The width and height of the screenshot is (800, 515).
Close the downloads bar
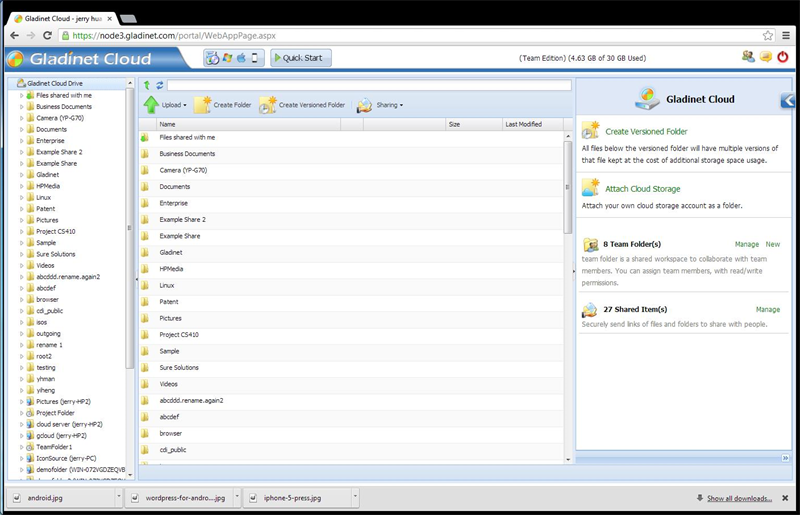[x=785, y=498]
